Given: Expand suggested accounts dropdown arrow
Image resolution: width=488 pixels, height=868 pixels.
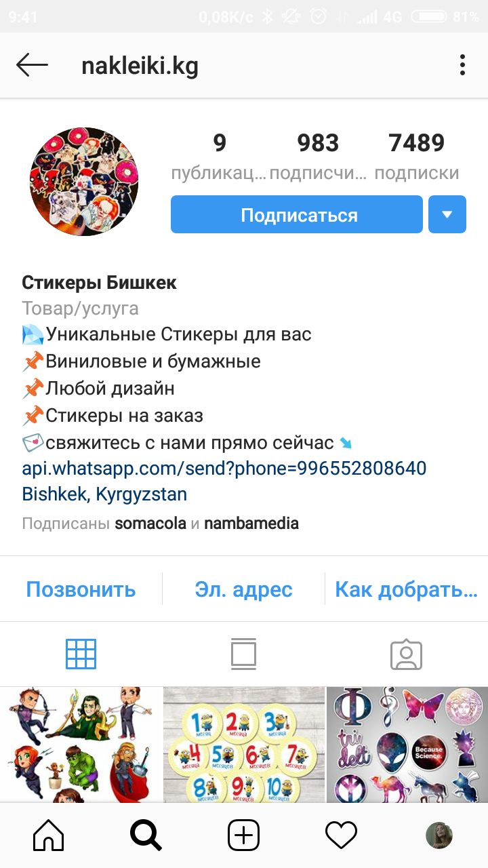Looking at the screenshot, I should pyautogui.click(x=447, y=214).
